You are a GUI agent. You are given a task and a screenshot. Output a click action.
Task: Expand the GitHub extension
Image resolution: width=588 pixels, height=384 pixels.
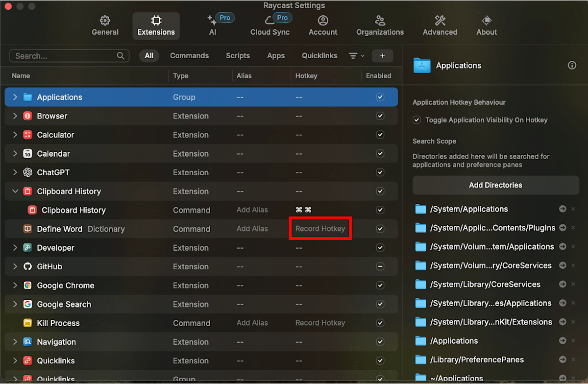tap(15, 266)
